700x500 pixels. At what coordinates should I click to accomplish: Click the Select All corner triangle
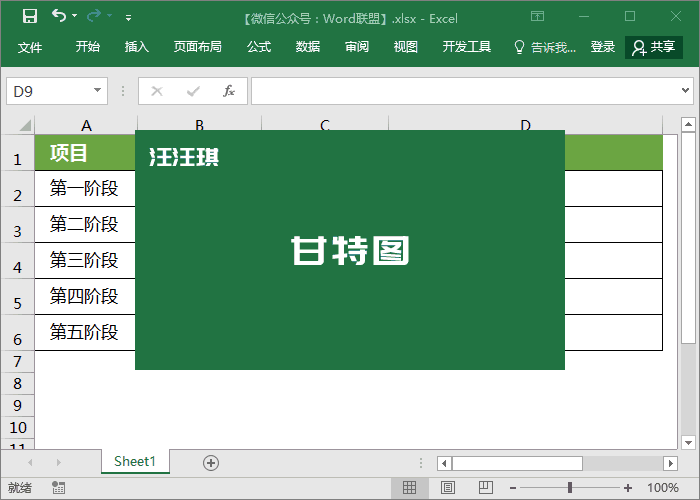(25, 125)
